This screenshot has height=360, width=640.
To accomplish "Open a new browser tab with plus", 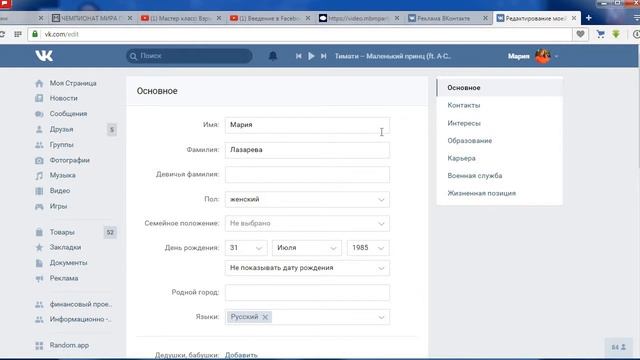I will tap(589, 18).
